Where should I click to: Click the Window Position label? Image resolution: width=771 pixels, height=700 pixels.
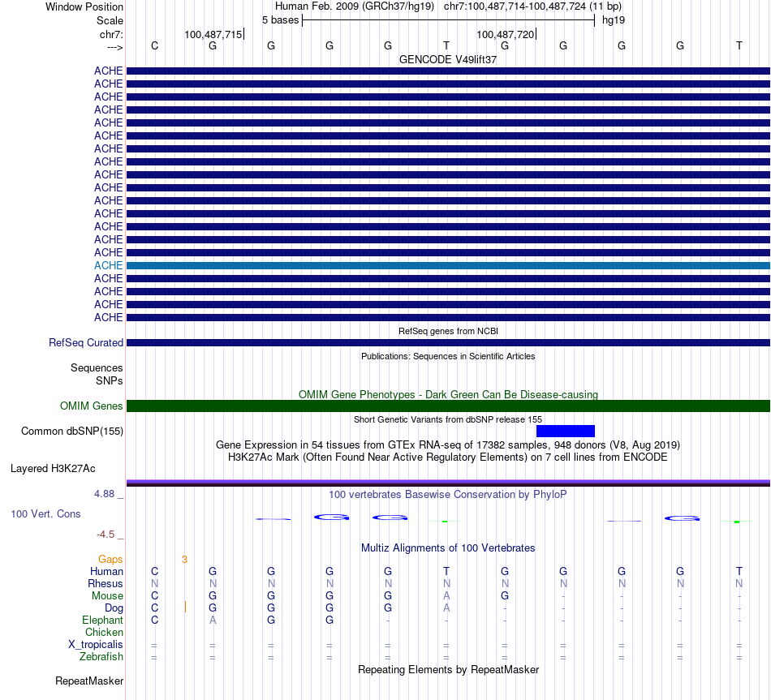84,6
